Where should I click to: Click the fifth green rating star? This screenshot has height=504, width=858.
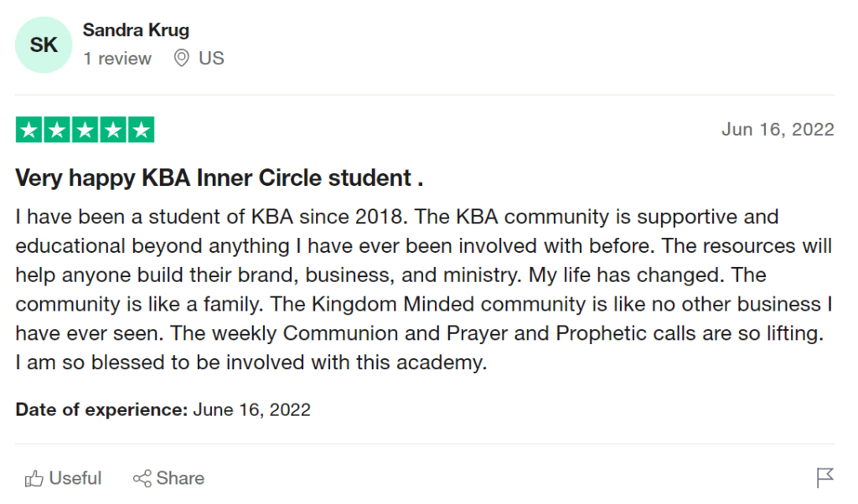coord(141,130)
